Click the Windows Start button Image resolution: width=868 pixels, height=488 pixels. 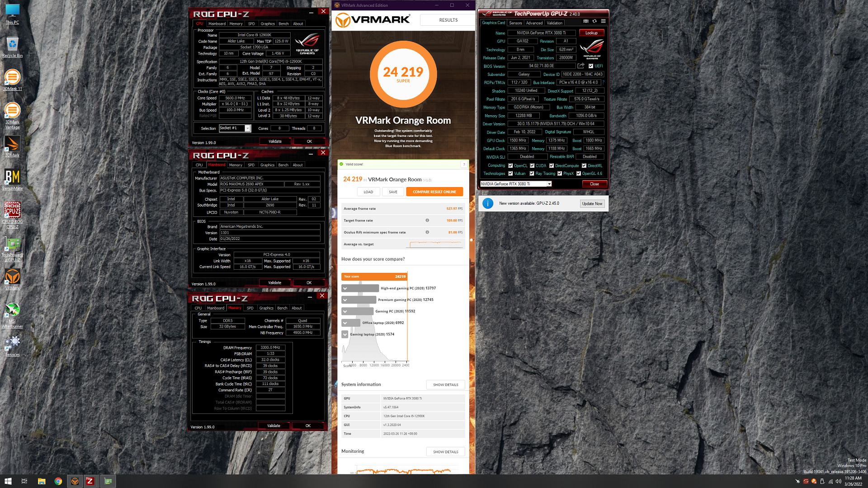coord(8,481)
